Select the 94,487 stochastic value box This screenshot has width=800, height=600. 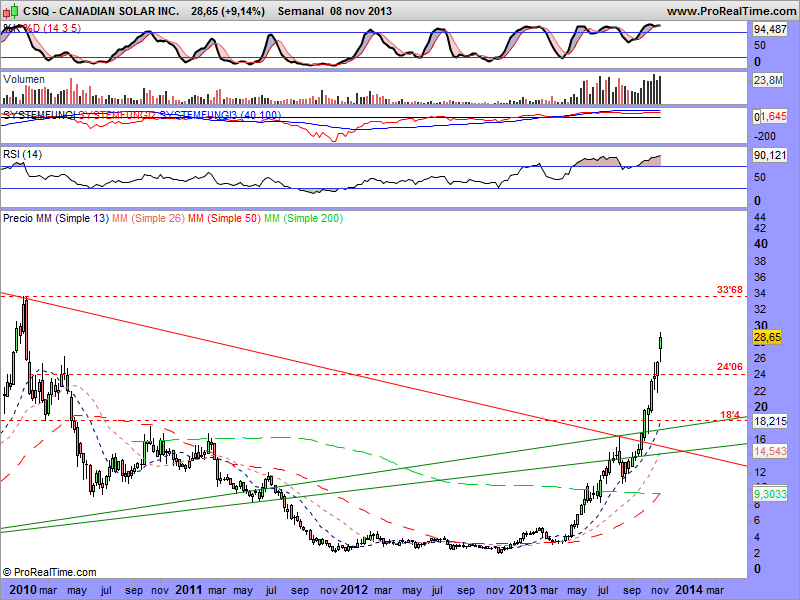click(x=770, y=30)
